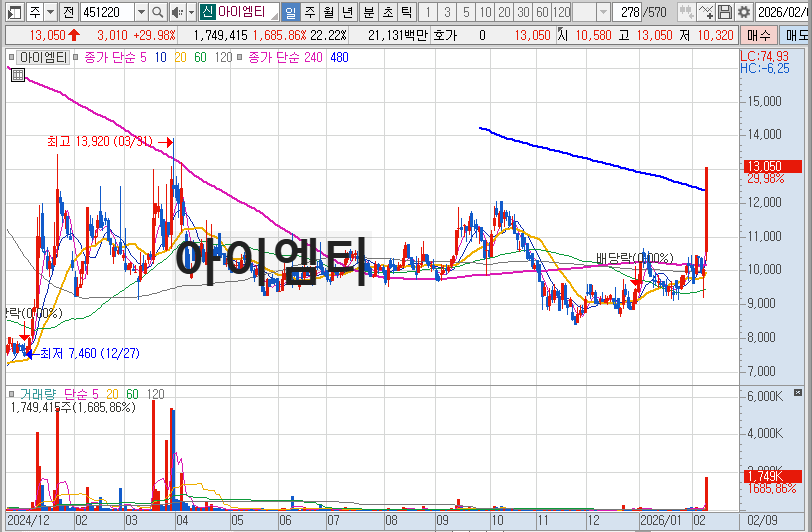
Task: Click the 매도 sell button
Action: click(x=796, y=35)
